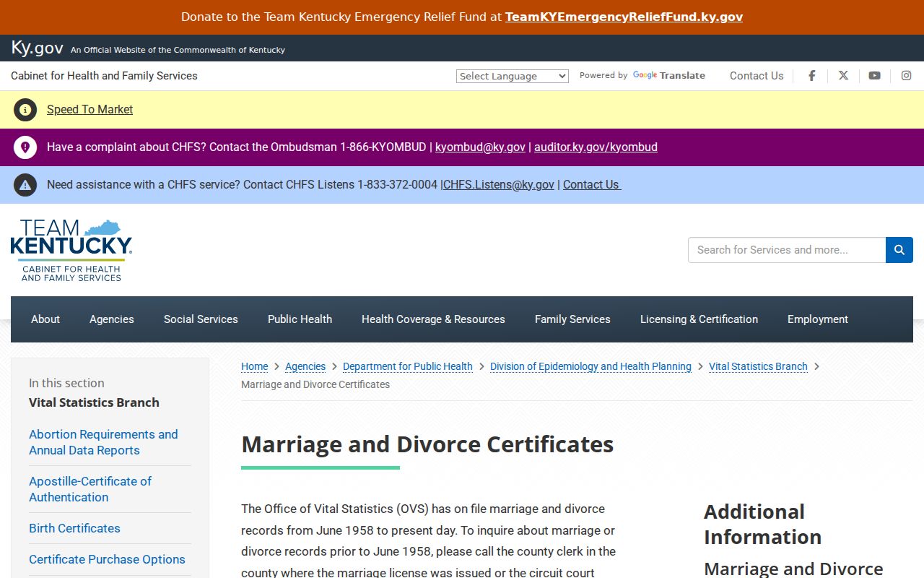924x578 pixels.
Task: Open the Instagram icon in header
Action: click(x=906, y=76)
